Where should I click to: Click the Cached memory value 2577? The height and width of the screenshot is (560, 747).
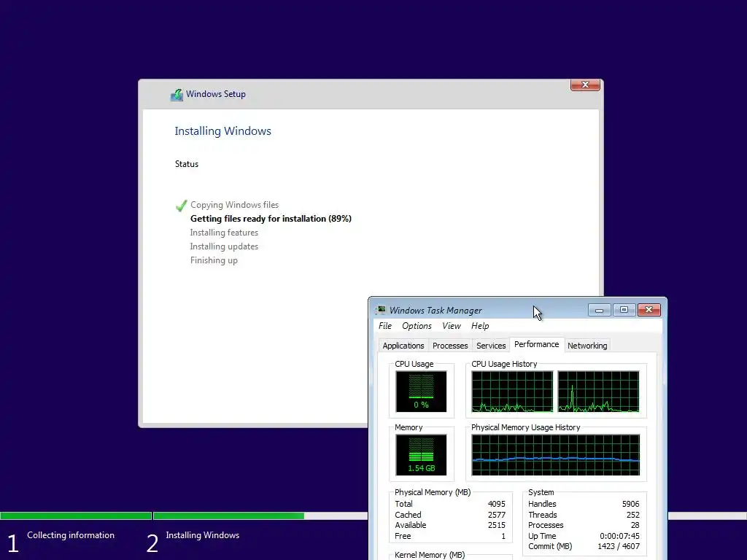point(496,515)
